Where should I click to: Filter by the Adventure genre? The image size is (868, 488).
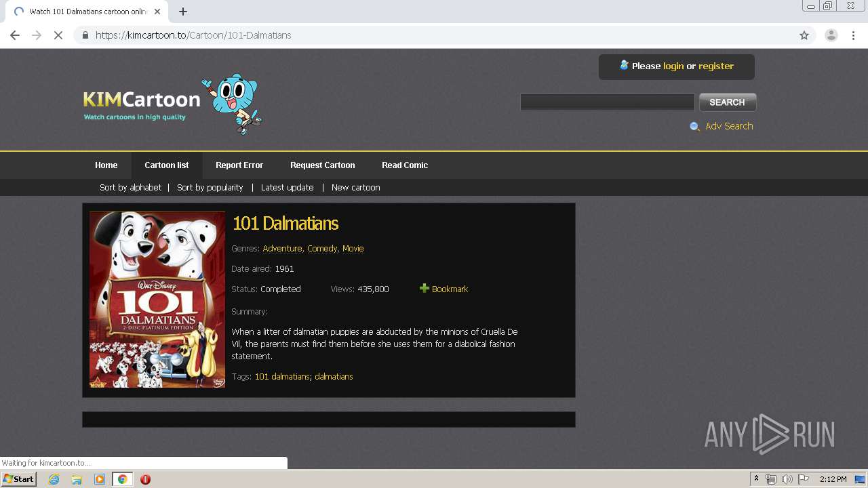[x=282, y=249]
